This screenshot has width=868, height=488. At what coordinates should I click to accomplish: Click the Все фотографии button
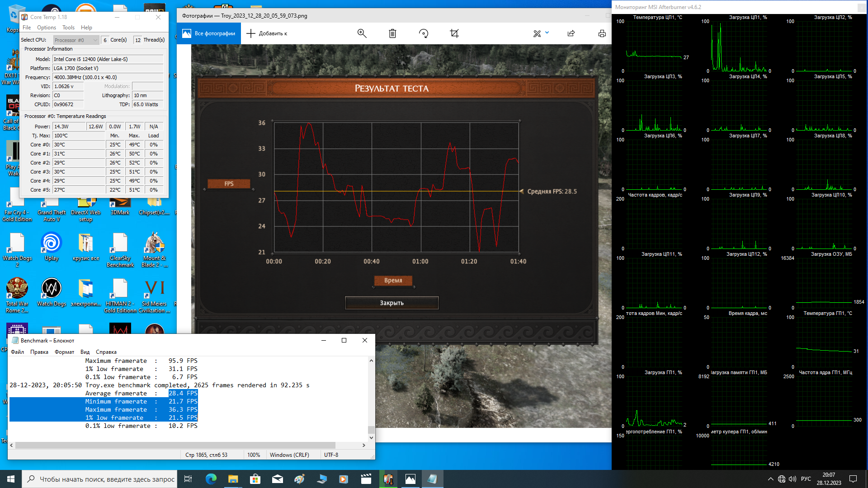point(209,33)
